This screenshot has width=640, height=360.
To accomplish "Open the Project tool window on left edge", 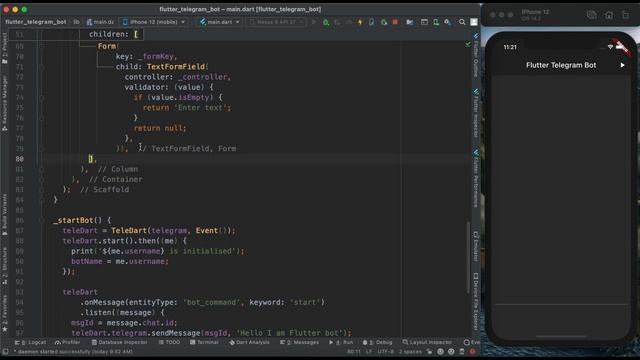I will click(4, 48).
